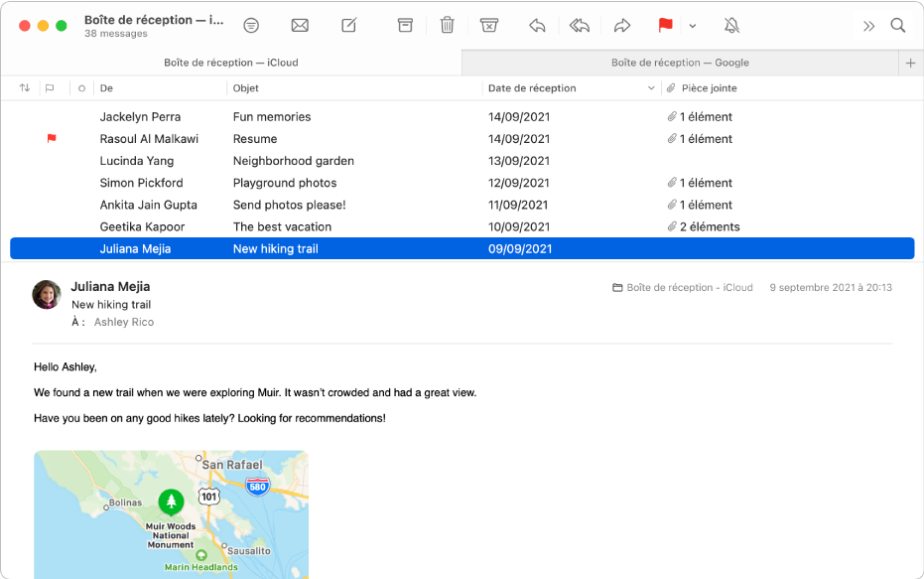Open the message filter options
Screen dimensions: 924x579
[x=251, y=25]
